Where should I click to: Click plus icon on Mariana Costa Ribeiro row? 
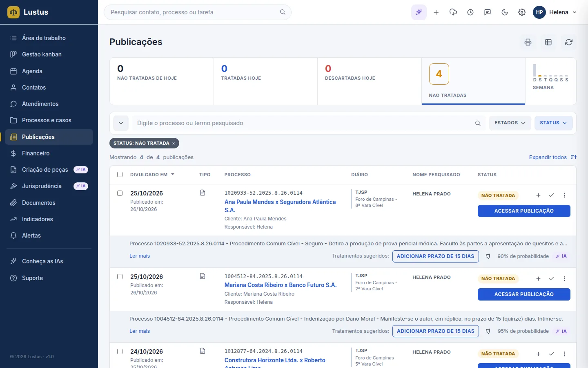click(x=538, y=279)
